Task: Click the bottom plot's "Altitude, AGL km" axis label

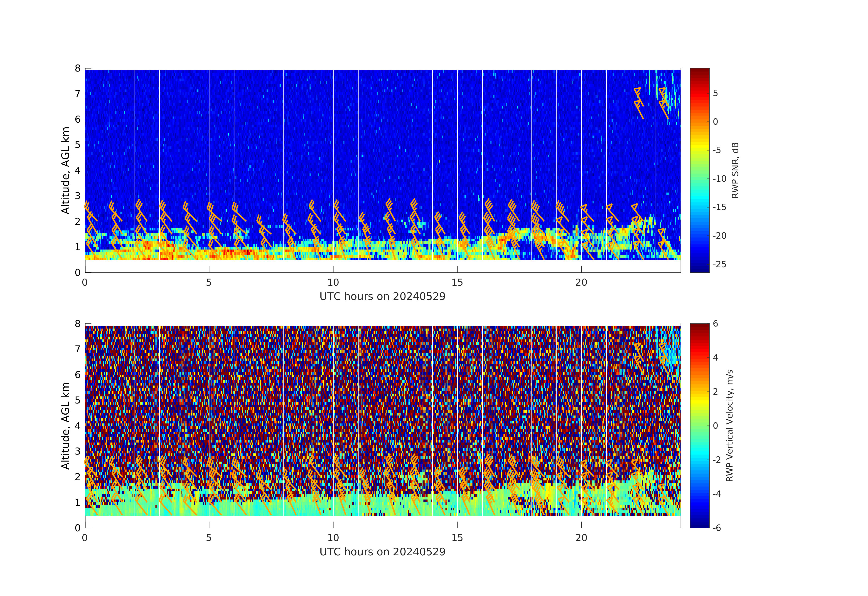Action: click(66, 426)
